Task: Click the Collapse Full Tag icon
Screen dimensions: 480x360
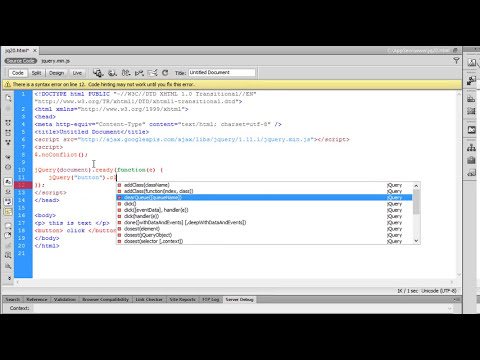Action: (x=8, y=123)
